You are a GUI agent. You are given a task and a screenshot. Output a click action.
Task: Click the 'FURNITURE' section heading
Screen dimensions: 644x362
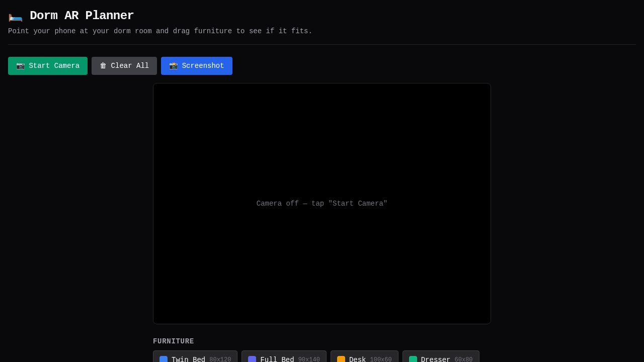coord(174,341)
